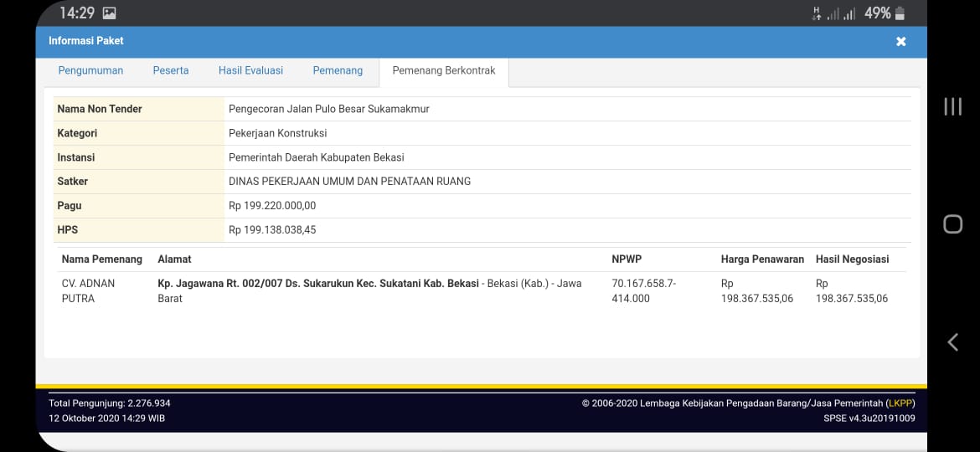Click the Instansi label
Viewport: 980px width, 452px height.
(75, 157)
